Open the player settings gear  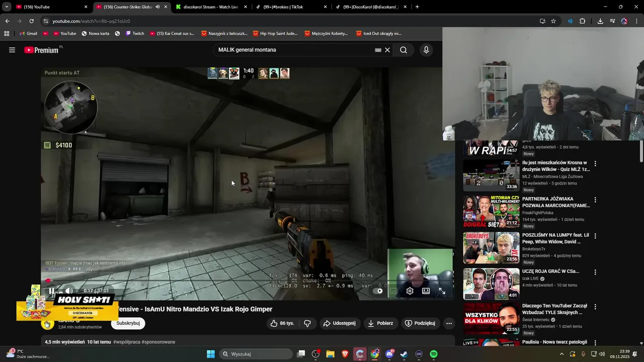pos(410,291)
